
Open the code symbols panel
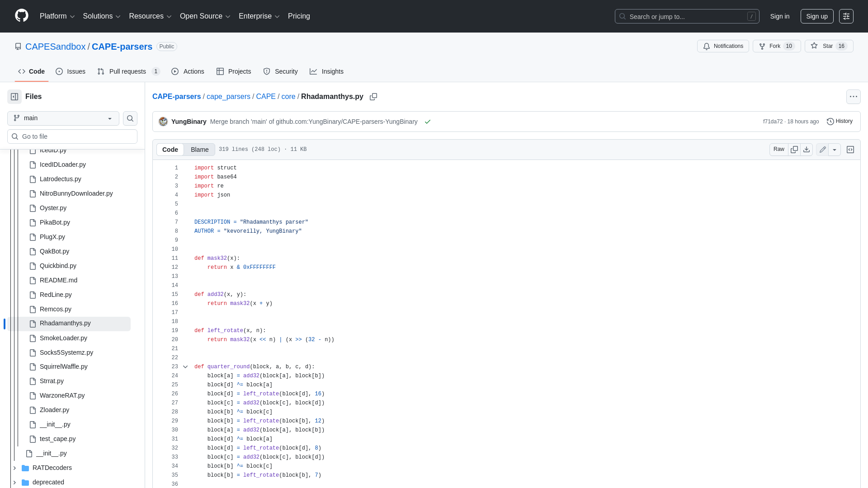[850, 149]
